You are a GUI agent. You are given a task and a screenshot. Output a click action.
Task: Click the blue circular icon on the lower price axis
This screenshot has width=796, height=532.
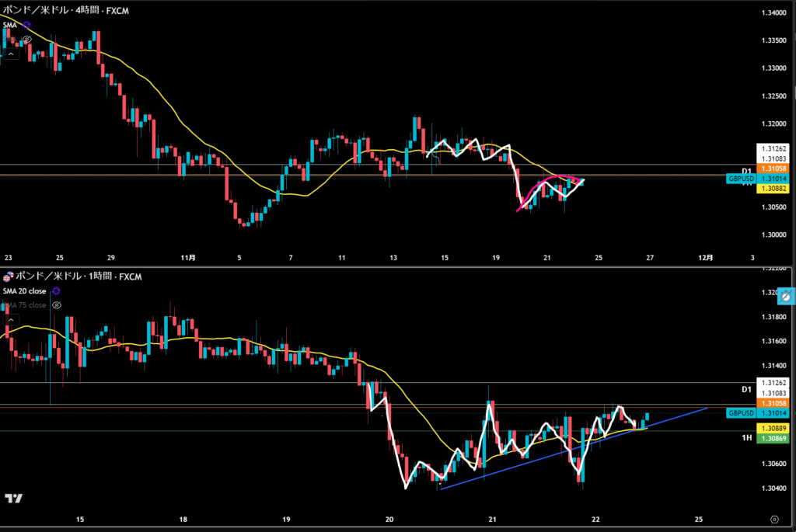tap(786, 297)
